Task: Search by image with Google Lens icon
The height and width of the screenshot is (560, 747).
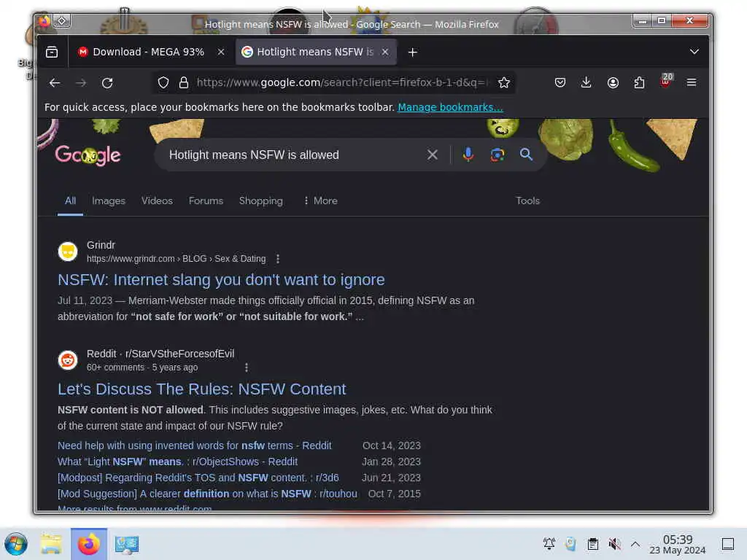Action: [x=498, y=155]
